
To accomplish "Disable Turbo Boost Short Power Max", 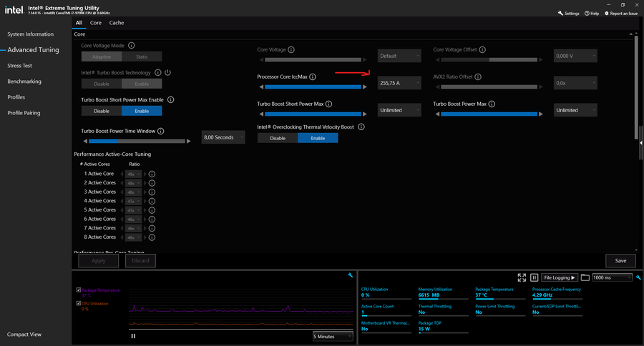I will [102, 111].
